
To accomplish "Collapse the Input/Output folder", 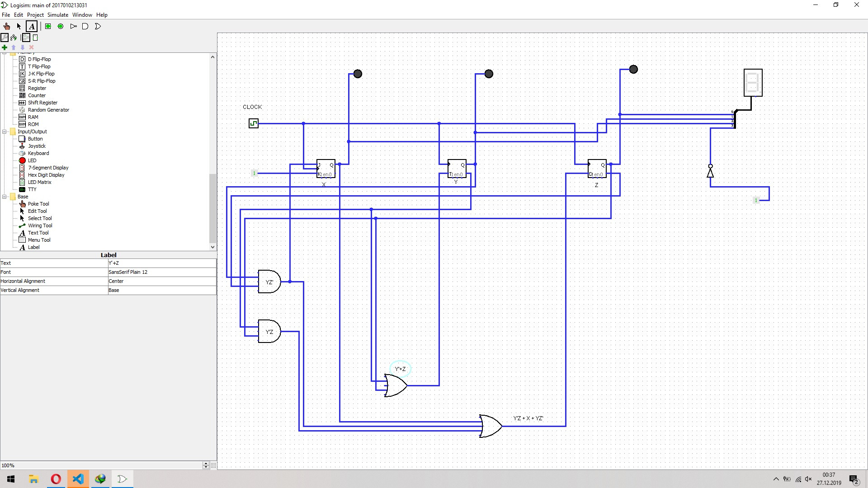I will [5, 131].
